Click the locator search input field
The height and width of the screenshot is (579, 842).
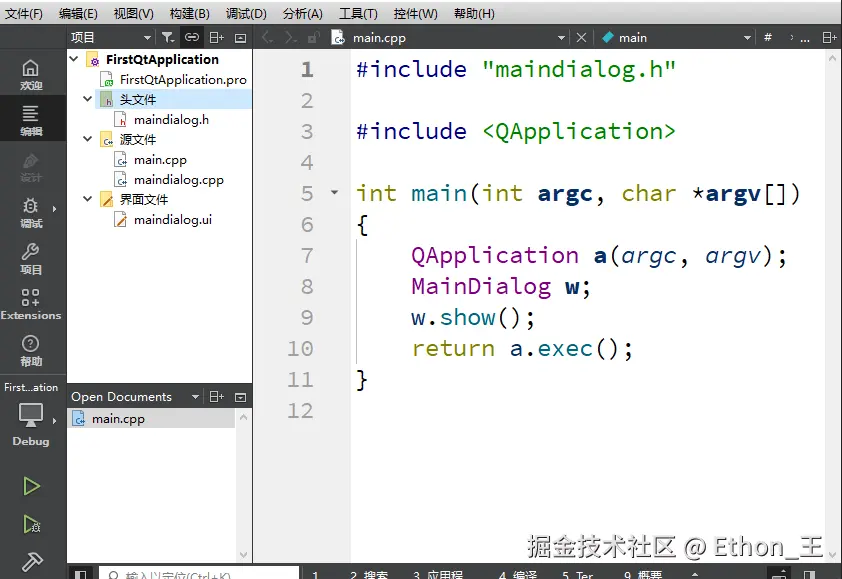199,574
